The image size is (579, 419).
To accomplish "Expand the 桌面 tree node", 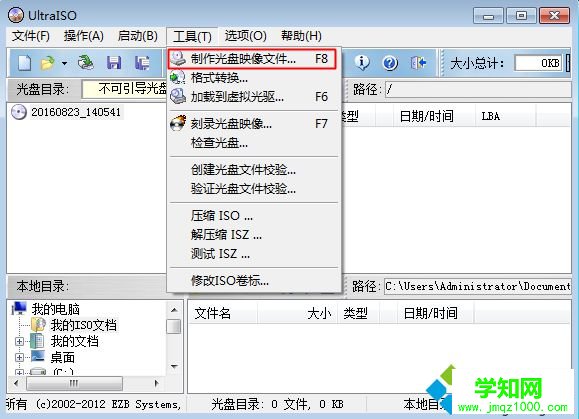I will (19, 357).
